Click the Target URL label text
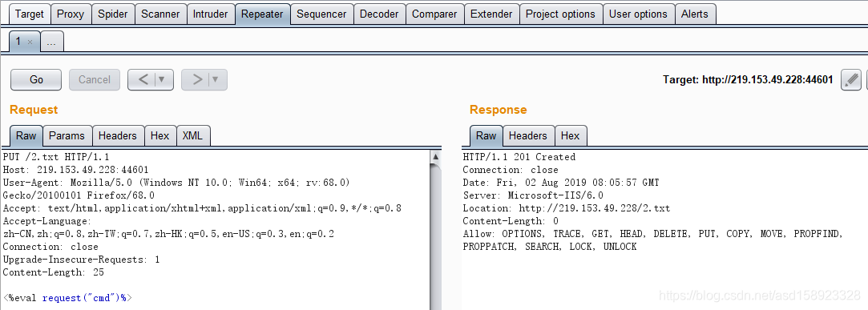The height and width of the screenshot is (310, 868). pos(748,80)
